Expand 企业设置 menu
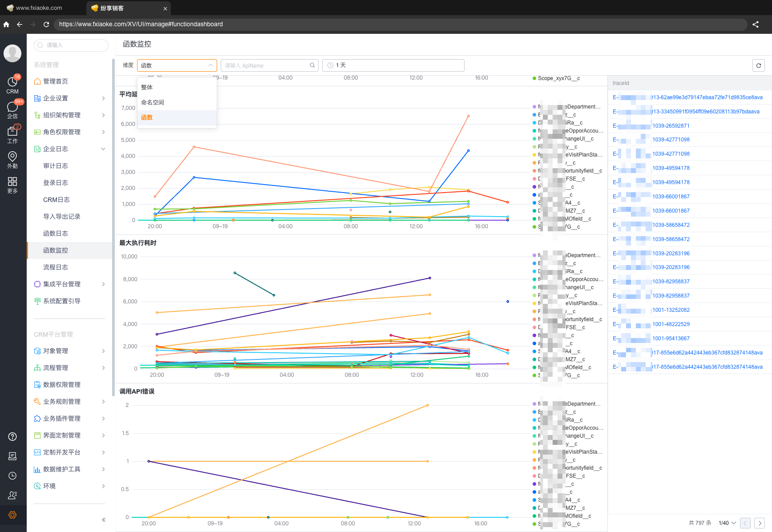This screenshot has height=532, width=772. [x=69, y=98]
